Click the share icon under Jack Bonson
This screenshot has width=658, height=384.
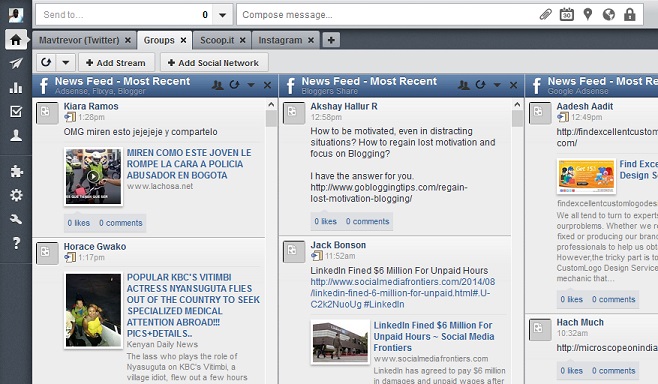click(x=316, y=256)
